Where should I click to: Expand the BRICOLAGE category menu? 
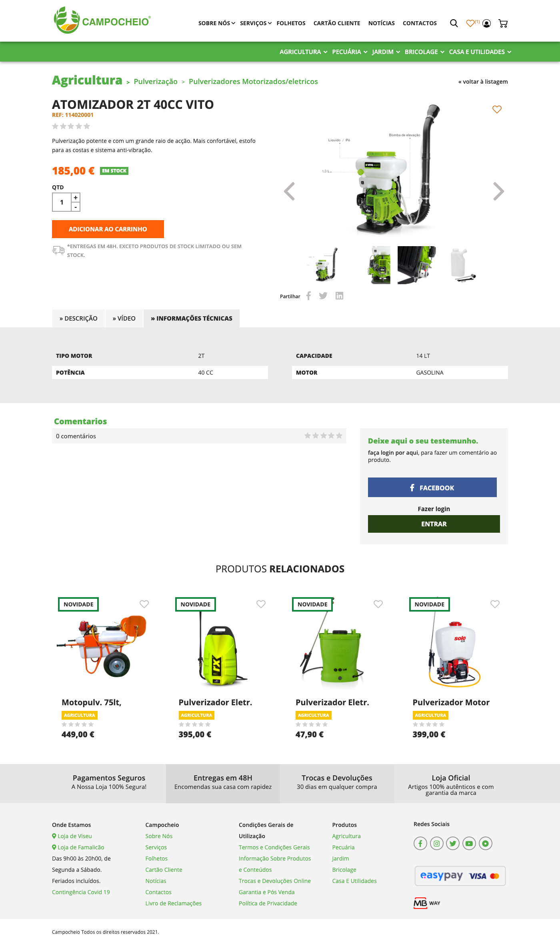click(x=424, y=52)
